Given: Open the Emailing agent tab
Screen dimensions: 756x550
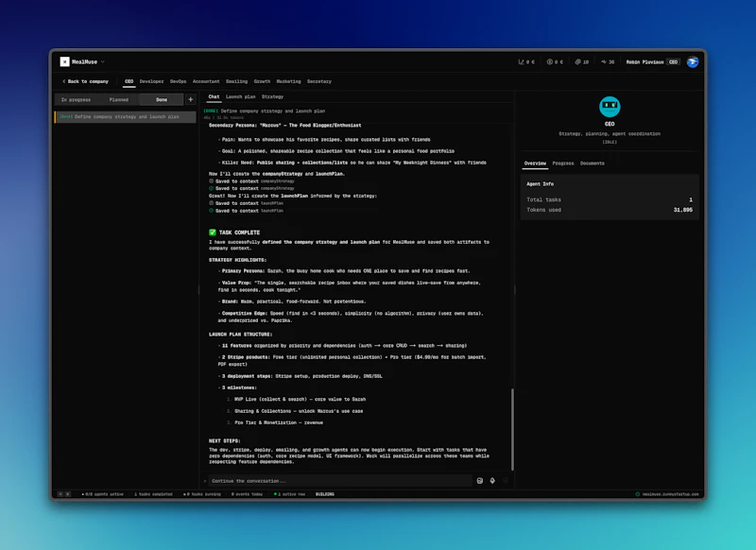Looking at the screenshot, I should click(236, 81).
